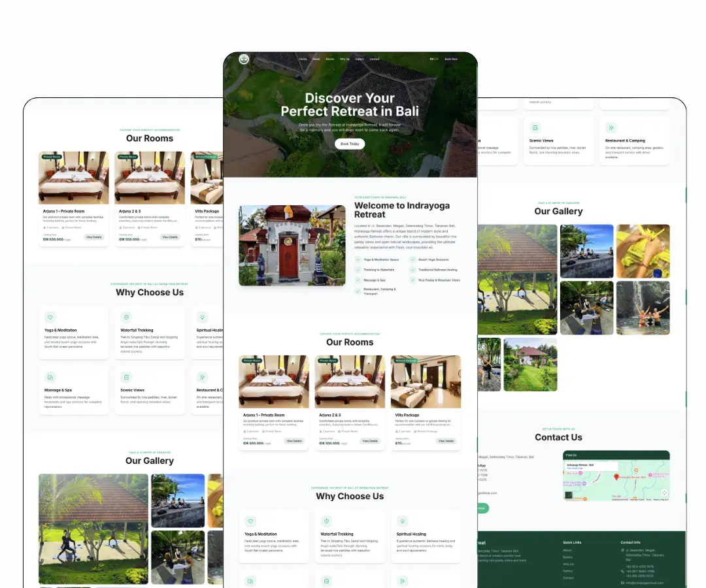
Task: Toggle the Yoga & Meditation Space checkmark
Action: (x=358, y=259)
